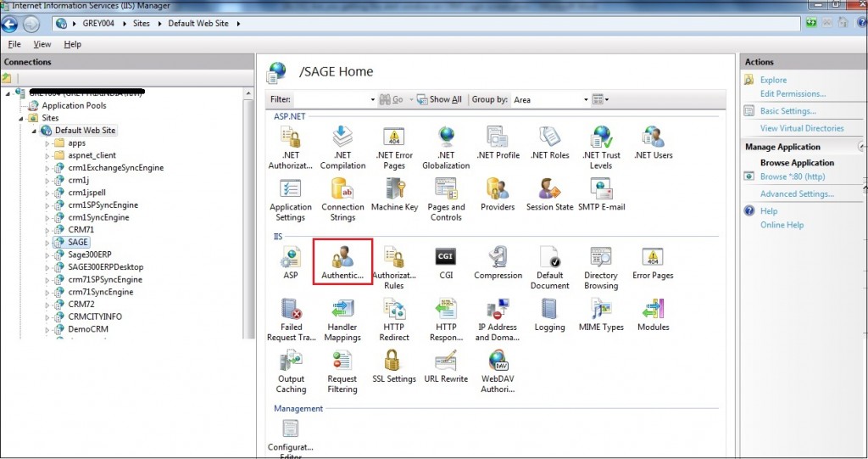Screen dimensions: 868x459
Task: Open the SSL Settings feature
Action: tap(394, 367)
